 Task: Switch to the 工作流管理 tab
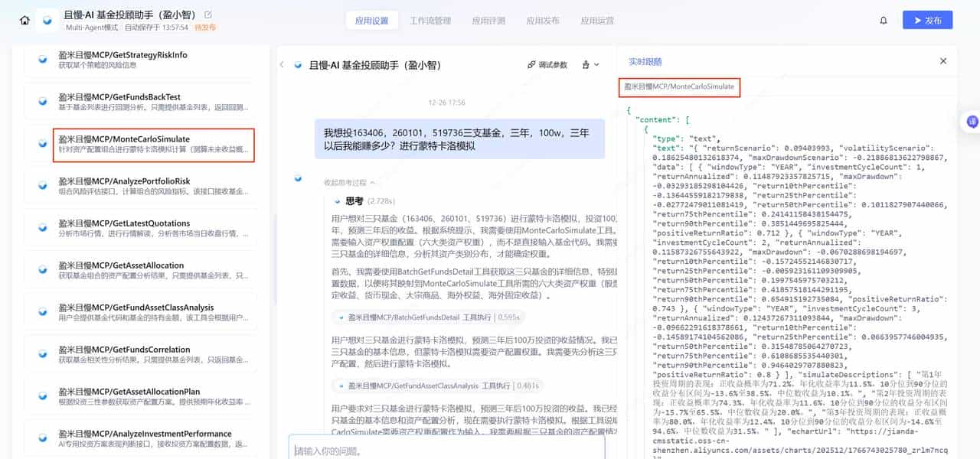pyautogui.click(x=433, y=21)
